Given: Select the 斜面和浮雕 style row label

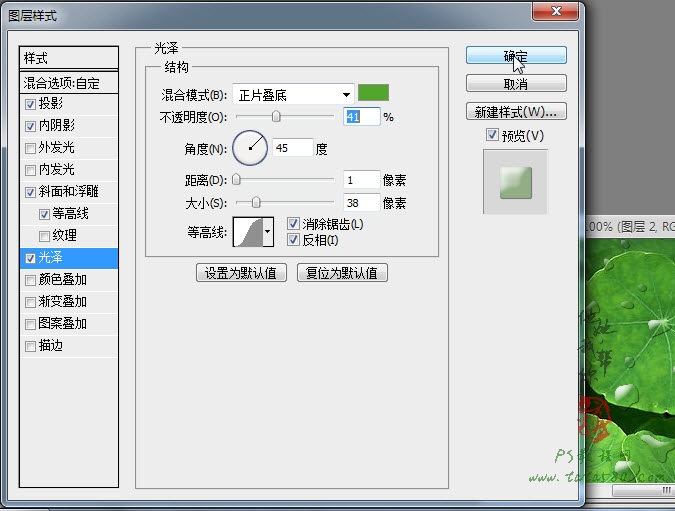Looking at the screenshot, I should pos(69,191).
